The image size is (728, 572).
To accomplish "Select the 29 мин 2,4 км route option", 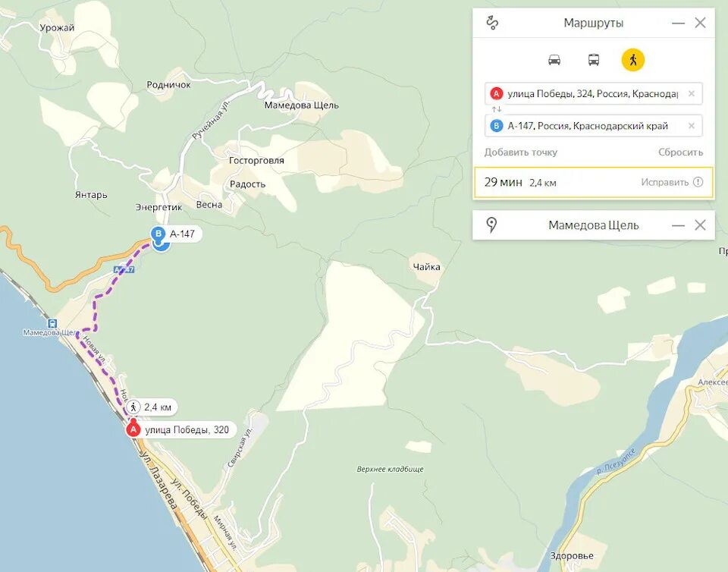I will pos(593,182).
